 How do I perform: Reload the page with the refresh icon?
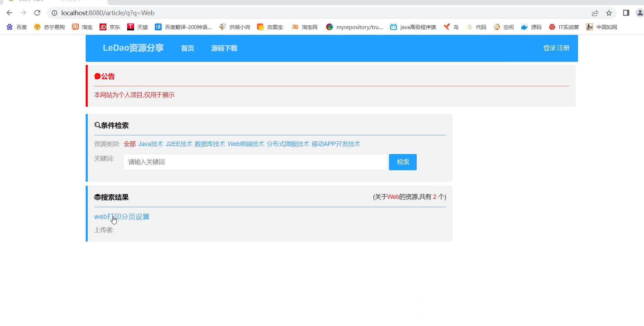pyautogui.click(x=37, y=13)
